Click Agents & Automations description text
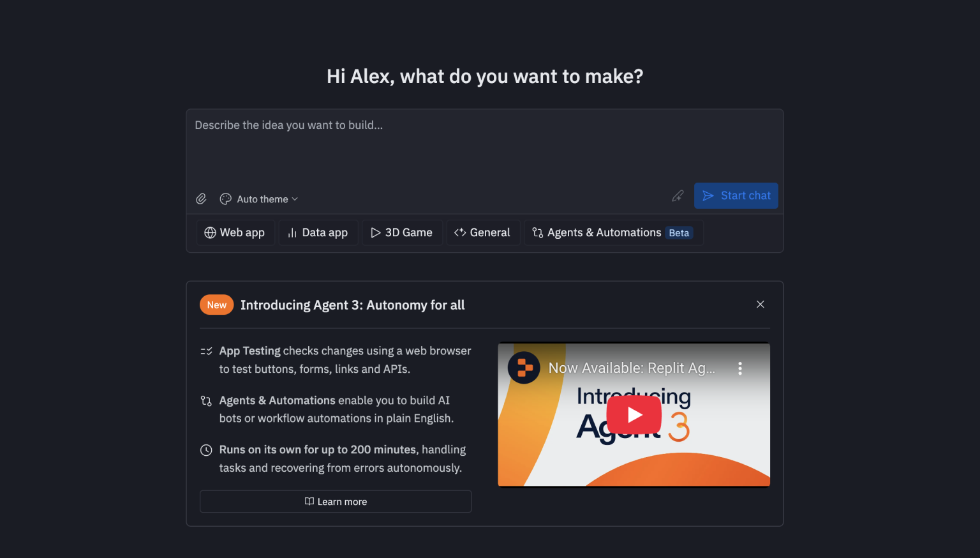 coord(336,409)
